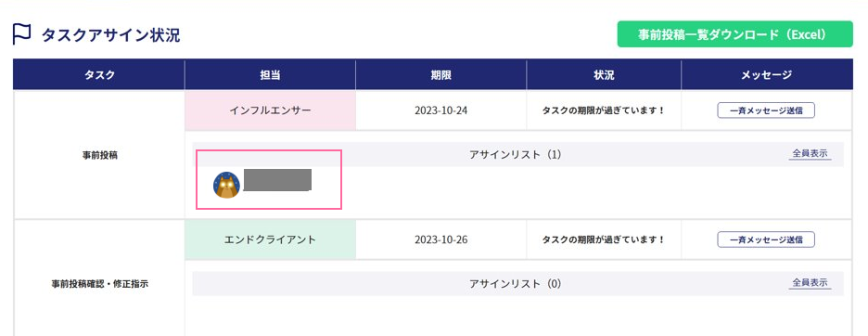Click the owl avatar in the assign list
Screen dimensions: 868x336
[x=226, y=185]
